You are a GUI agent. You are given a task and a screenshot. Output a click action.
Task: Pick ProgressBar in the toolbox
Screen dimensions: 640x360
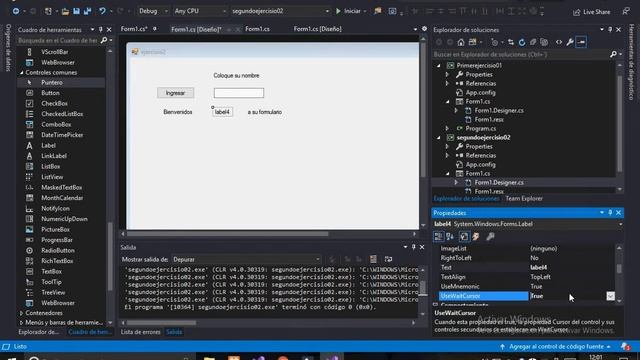(57, 240)
